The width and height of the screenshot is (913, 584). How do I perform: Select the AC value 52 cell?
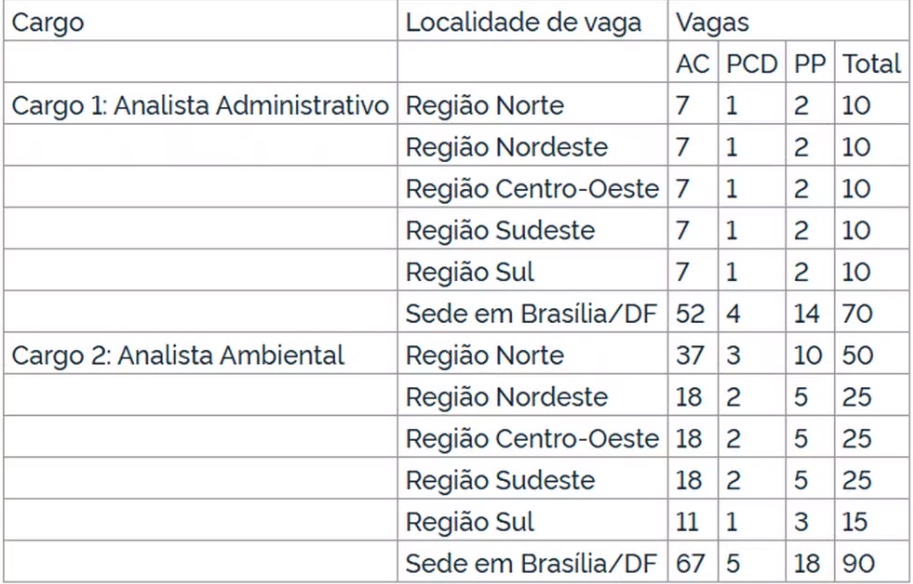coord(689,314)
